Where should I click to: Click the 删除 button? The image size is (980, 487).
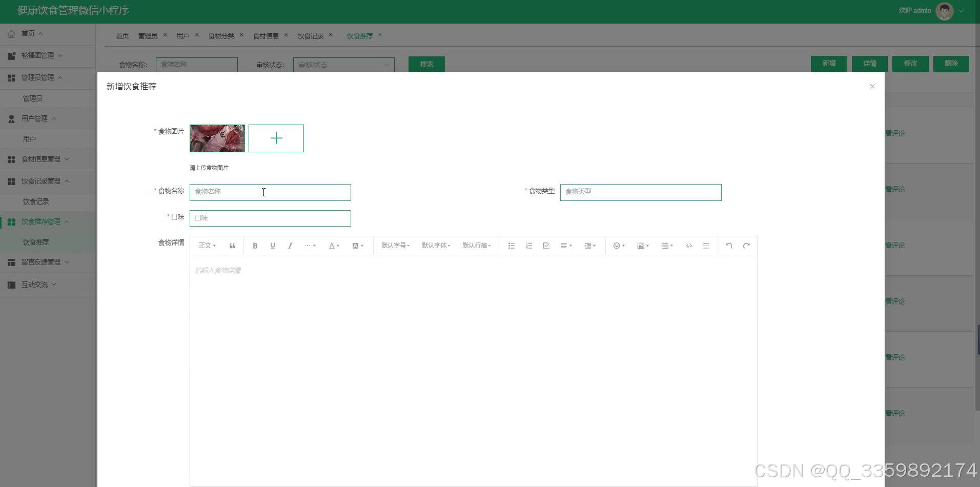pos(951,64)
